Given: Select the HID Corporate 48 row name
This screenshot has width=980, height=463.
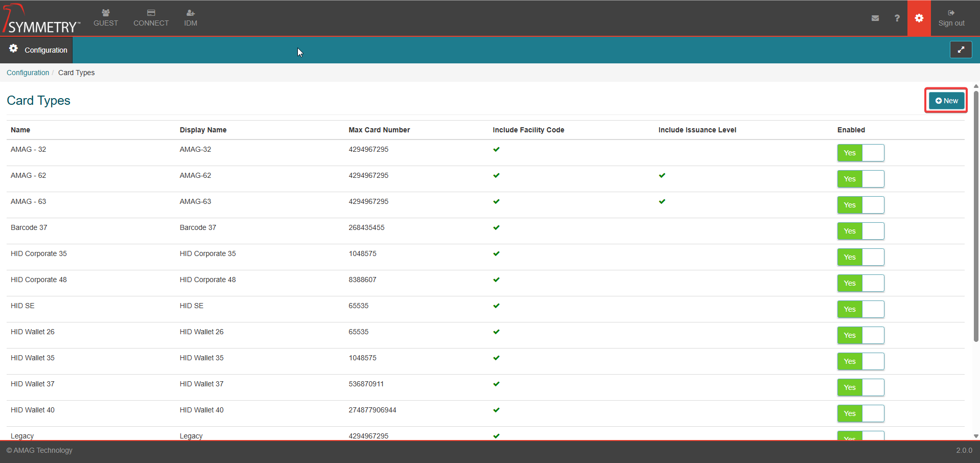Looking at the screenshot, I should click(x=39, y=280).
